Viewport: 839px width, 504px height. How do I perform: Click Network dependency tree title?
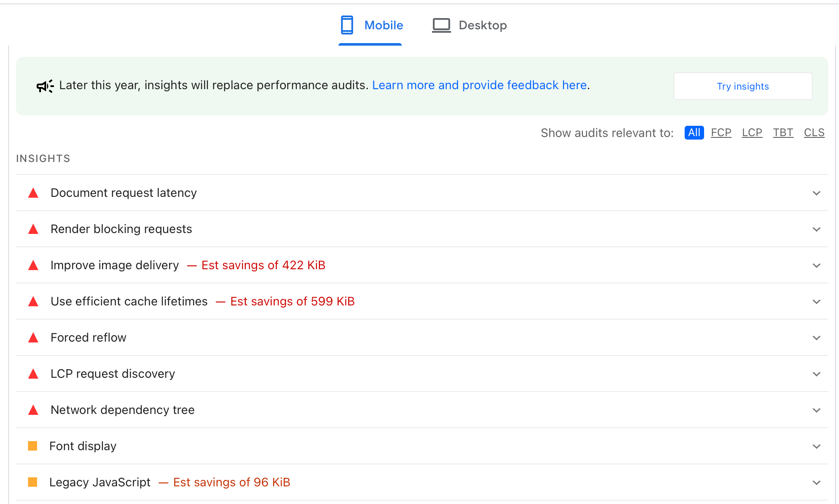click(x=122, y=410)
